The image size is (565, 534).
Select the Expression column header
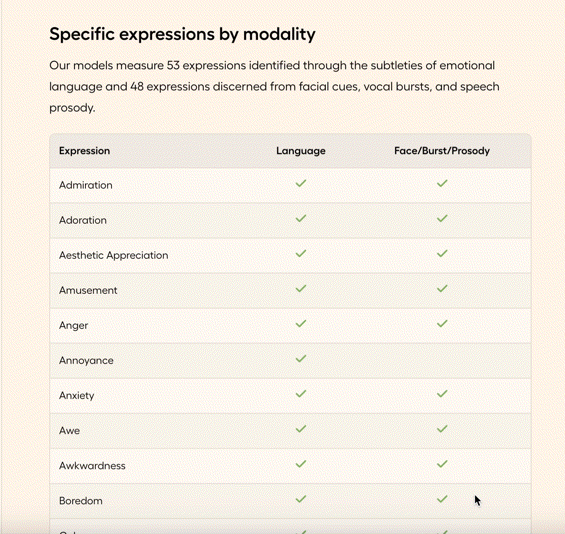84,151
